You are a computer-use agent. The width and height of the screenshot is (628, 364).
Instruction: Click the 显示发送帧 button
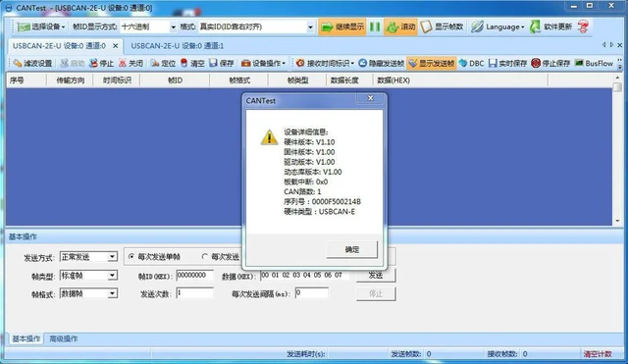(432, 63)
